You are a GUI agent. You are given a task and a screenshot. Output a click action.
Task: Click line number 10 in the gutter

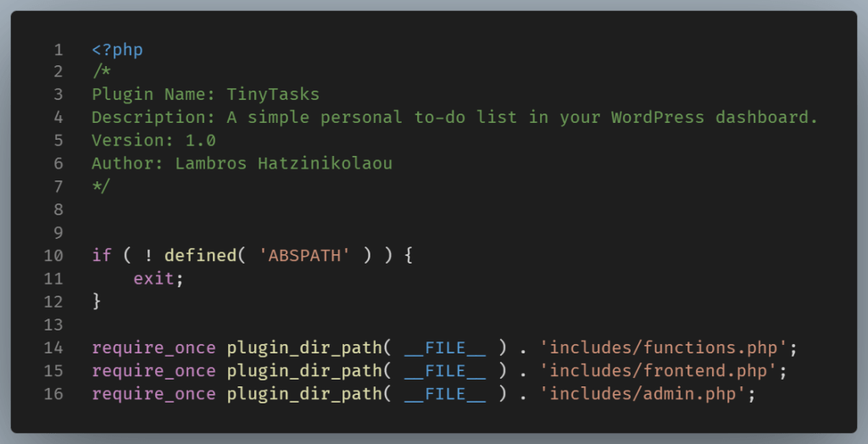coord(53,256)
